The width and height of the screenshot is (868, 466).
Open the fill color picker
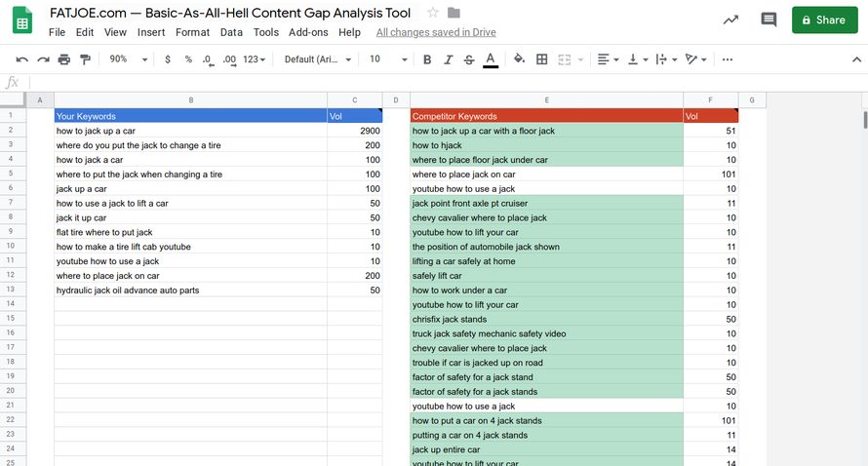[x=519, y=59]
